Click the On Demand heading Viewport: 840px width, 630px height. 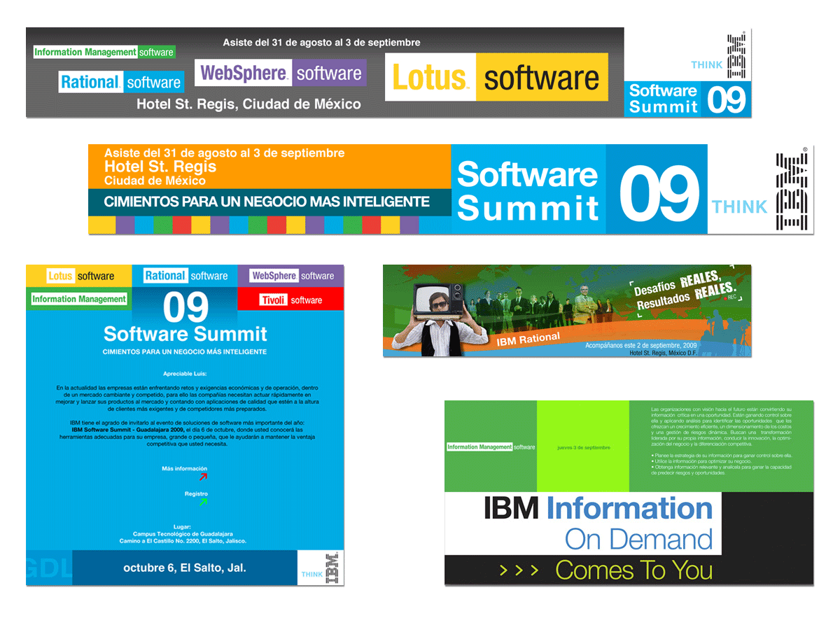tap(638, 540)
